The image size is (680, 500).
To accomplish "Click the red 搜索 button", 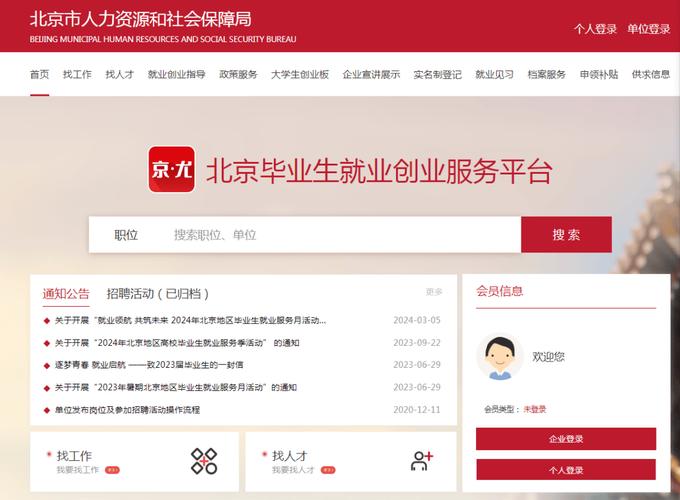I will coord(566,235).
